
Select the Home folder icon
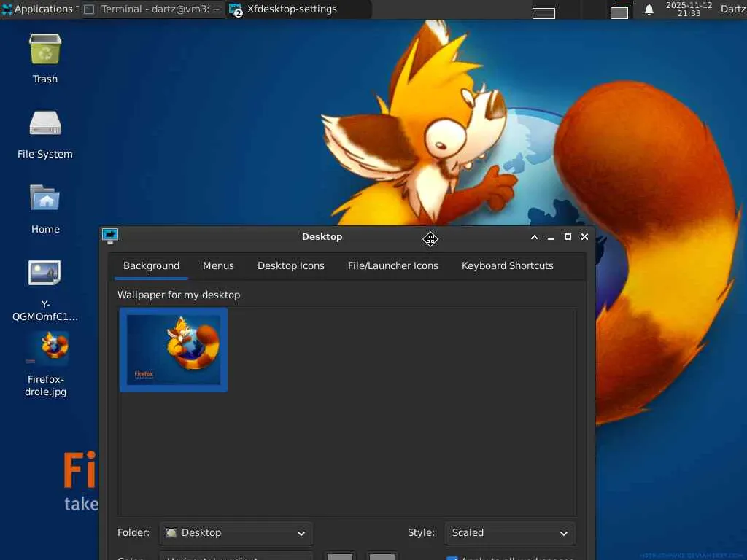pos(45,198)
